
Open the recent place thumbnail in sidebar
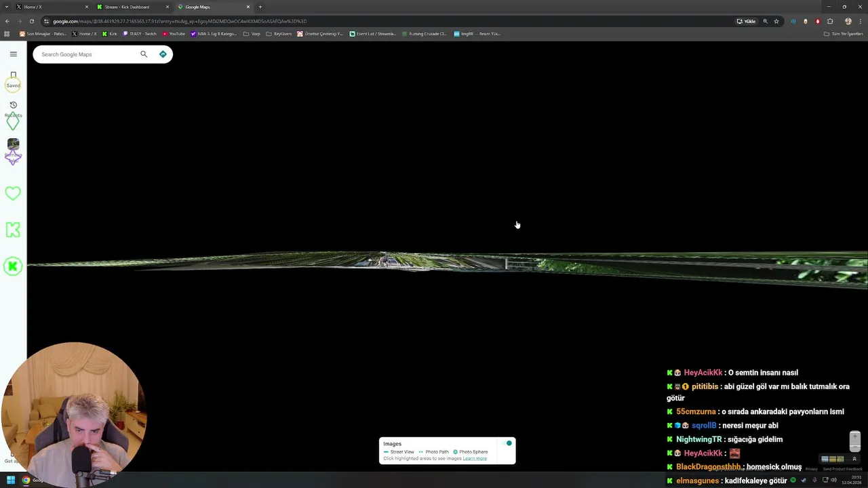coord(13,144)
